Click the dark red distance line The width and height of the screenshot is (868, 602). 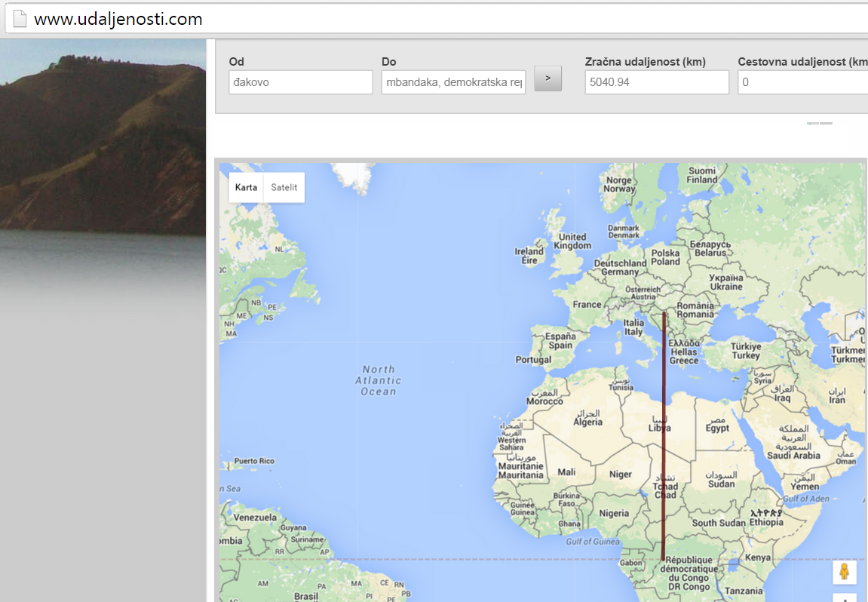pos(663,436)
